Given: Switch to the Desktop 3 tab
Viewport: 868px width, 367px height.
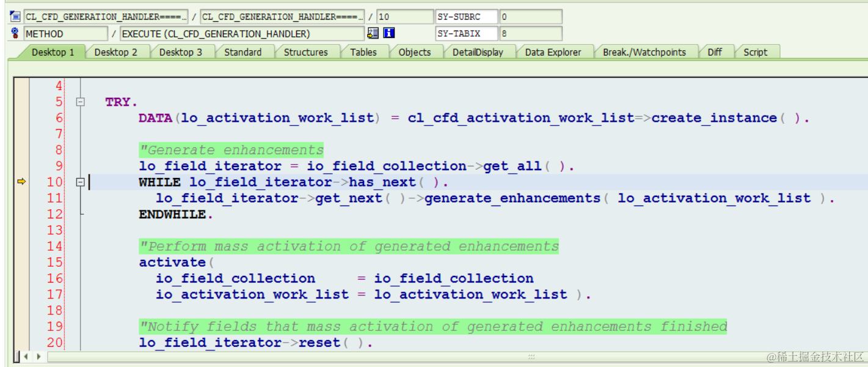Looking at the screenshot, I should [x=180, y=52].
